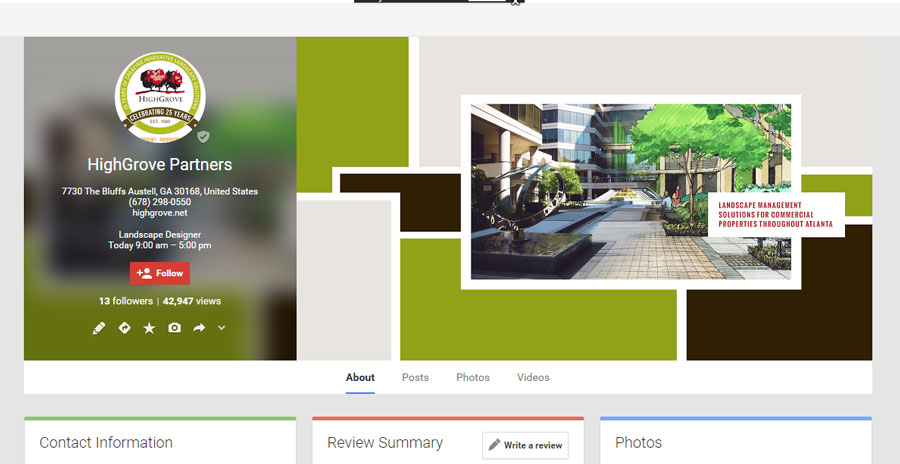Expand the more options chevron
The height and width of the screenshot is (464, 900).
(x=222, y=328)
